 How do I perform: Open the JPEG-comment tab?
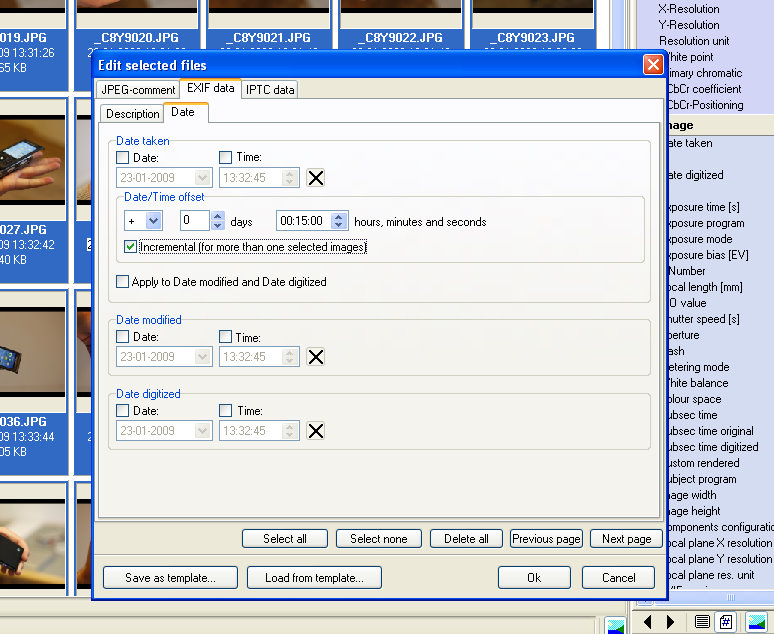pos(138,90)
